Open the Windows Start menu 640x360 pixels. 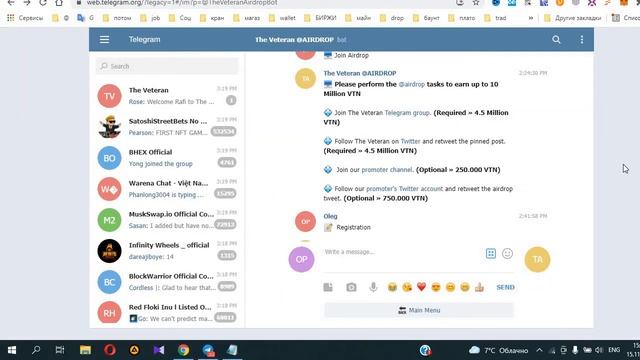[11, 350]
